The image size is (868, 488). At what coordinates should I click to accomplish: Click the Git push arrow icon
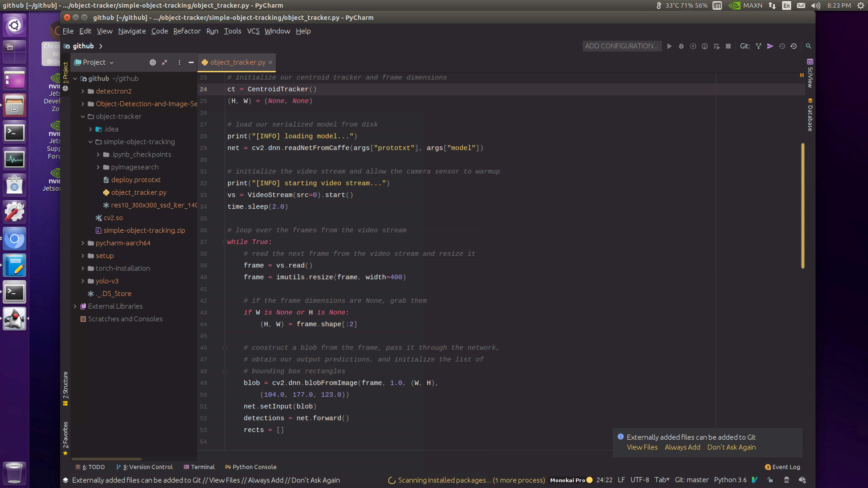(770, 46)
